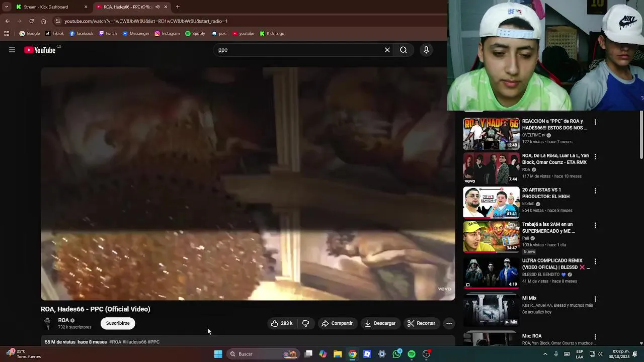Click the Chrome address bar URL
The height and width of the screenshot is (362, 644).
[146, 21]
